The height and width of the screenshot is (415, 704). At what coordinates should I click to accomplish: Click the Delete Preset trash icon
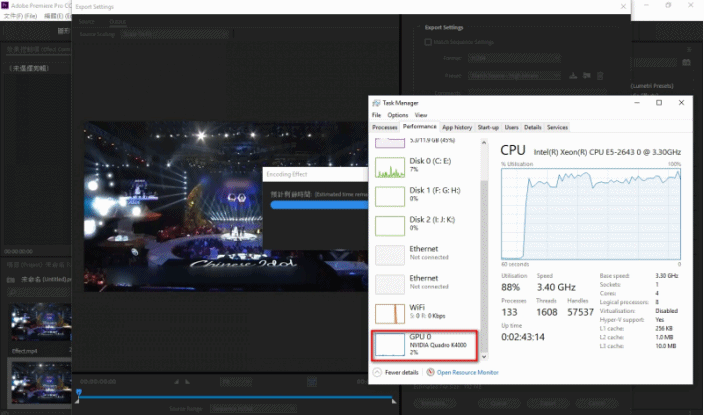pos(600,75)
